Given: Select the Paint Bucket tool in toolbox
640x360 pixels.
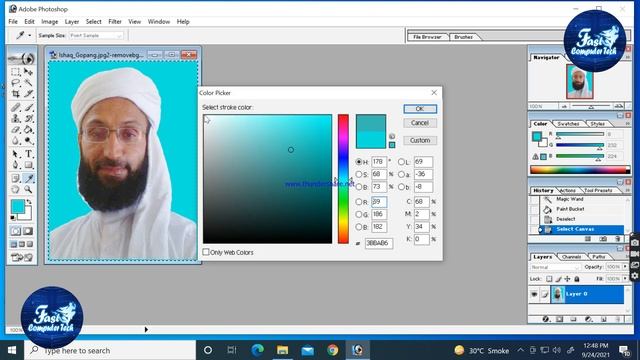Looking at the screenshot, I should [x=28, y=130].
